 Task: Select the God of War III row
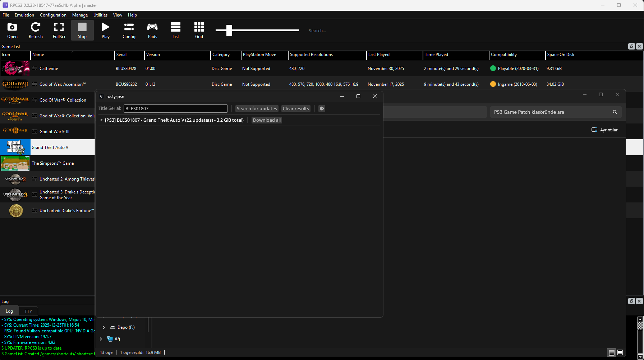[47, 131]
